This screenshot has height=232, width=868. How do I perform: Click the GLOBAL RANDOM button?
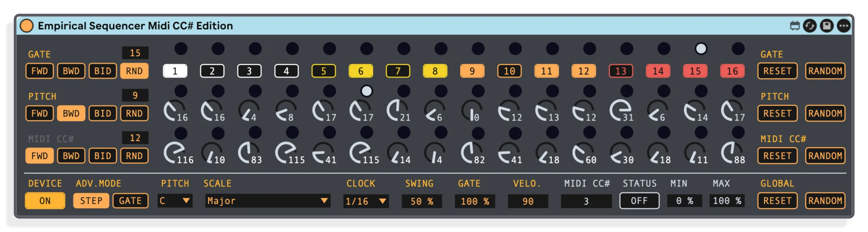(x=825, y=201)
